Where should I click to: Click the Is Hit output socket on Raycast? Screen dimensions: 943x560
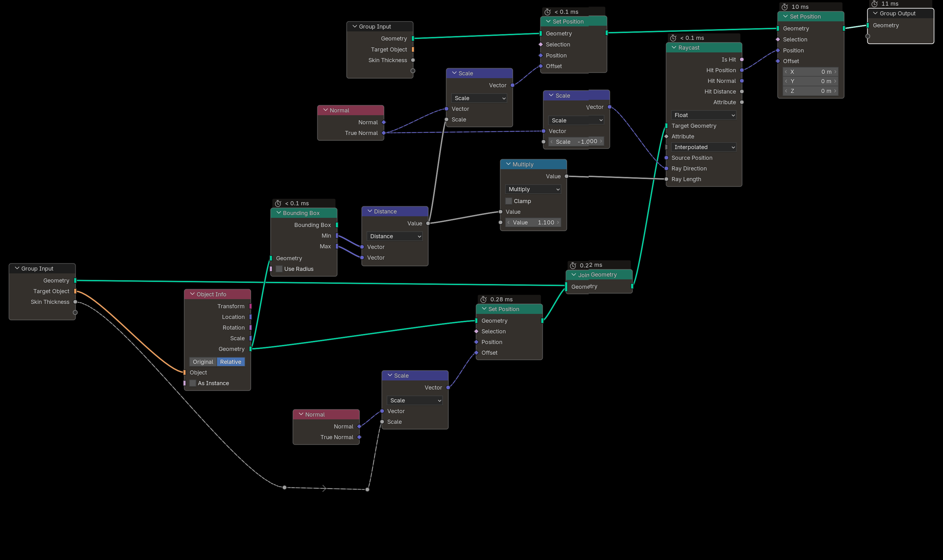pos(742,60)
